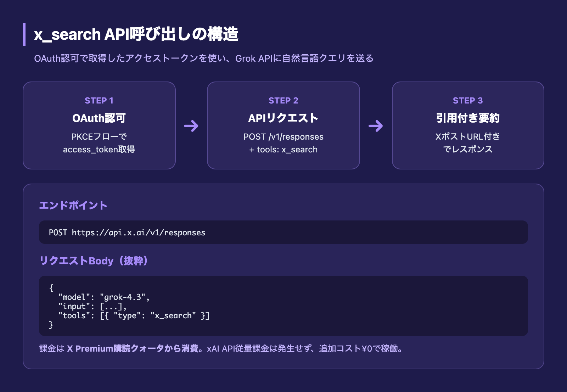Click the '追加コスト¥0で稼働' note text

[x=359, y=349]
